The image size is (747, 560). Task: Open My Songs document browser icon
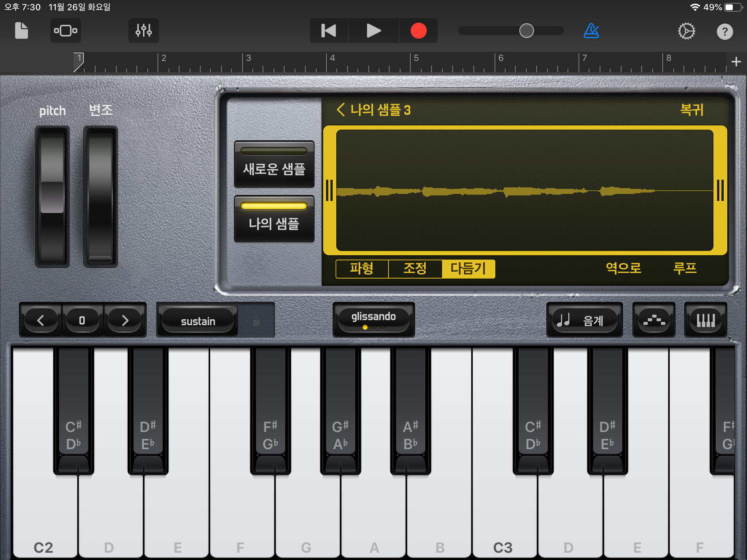tap(22, 31)
